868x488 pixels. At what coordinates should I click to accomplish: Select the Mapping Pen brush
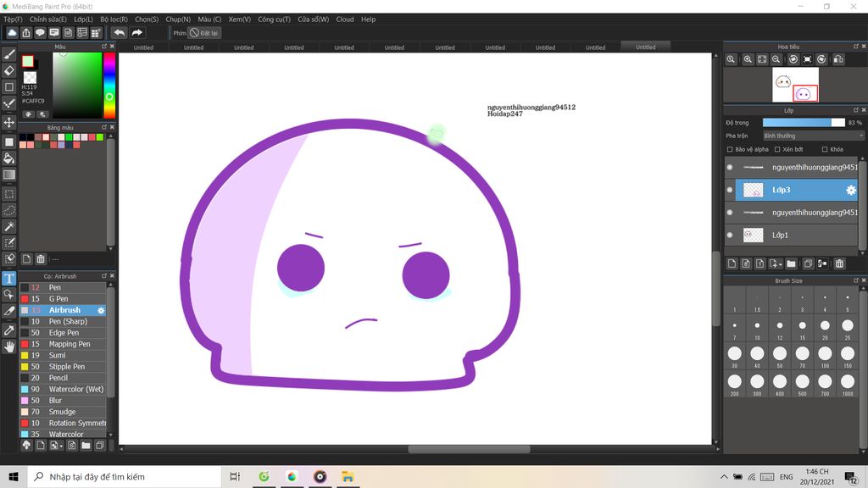point(63,344)
